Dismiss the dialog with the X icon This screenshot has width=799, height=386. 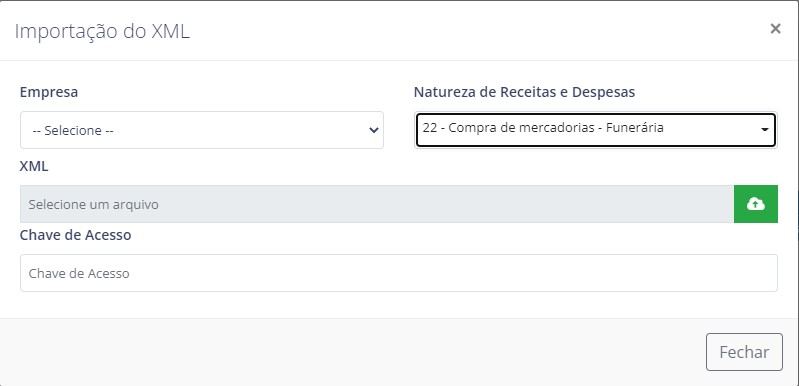[775, 29]
